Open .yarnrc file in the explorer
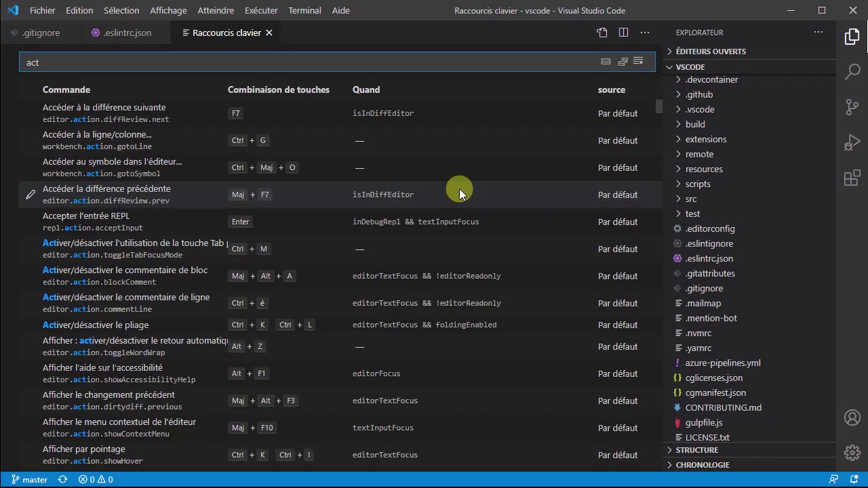The width and height of the screenshot is (868, 488). point(749,348)
